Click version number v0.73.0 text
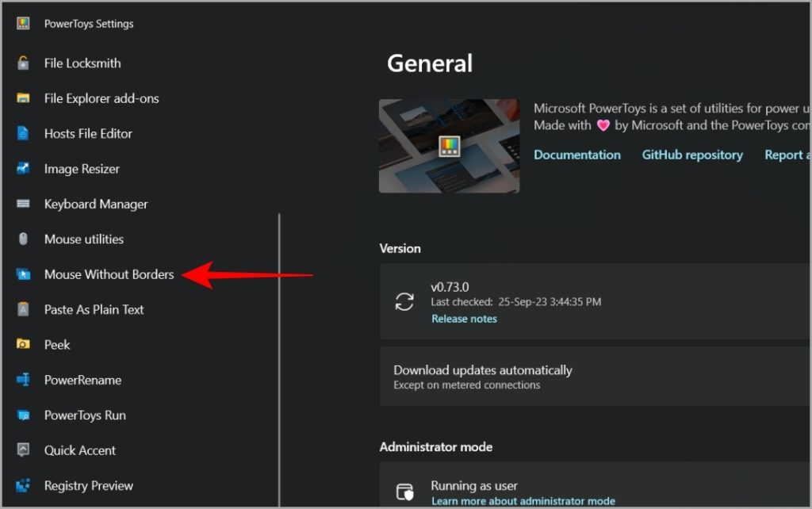The image size is (812, 509). coord(450,287)
